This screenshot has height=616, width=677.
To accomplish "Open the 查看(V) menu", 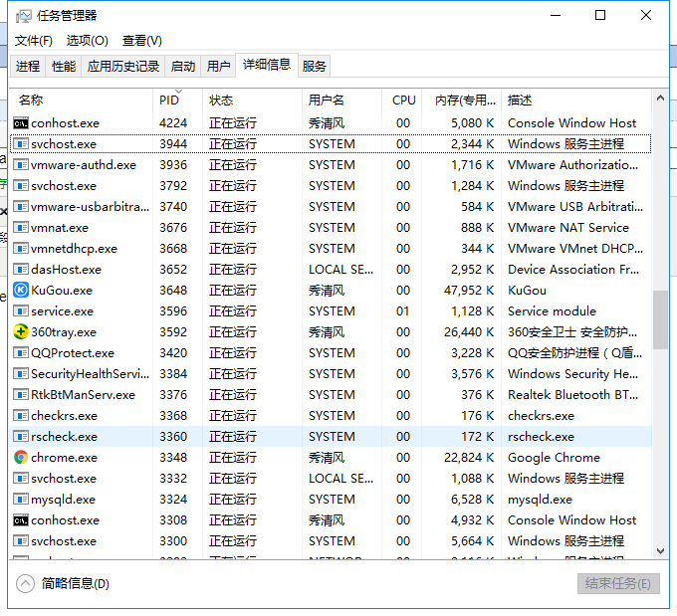I will tap(142, 41).
